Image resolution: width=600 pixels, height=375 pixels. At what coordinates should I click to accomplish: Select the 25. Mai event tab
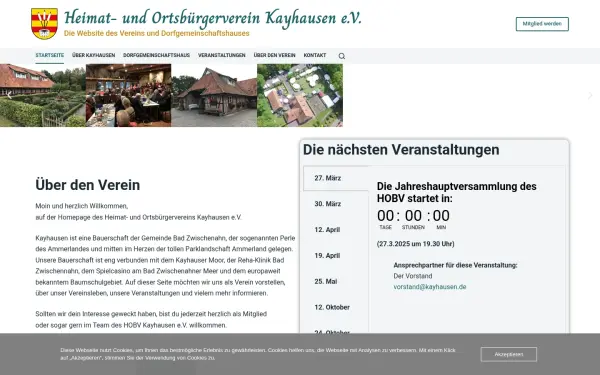[x=336, y=281]
